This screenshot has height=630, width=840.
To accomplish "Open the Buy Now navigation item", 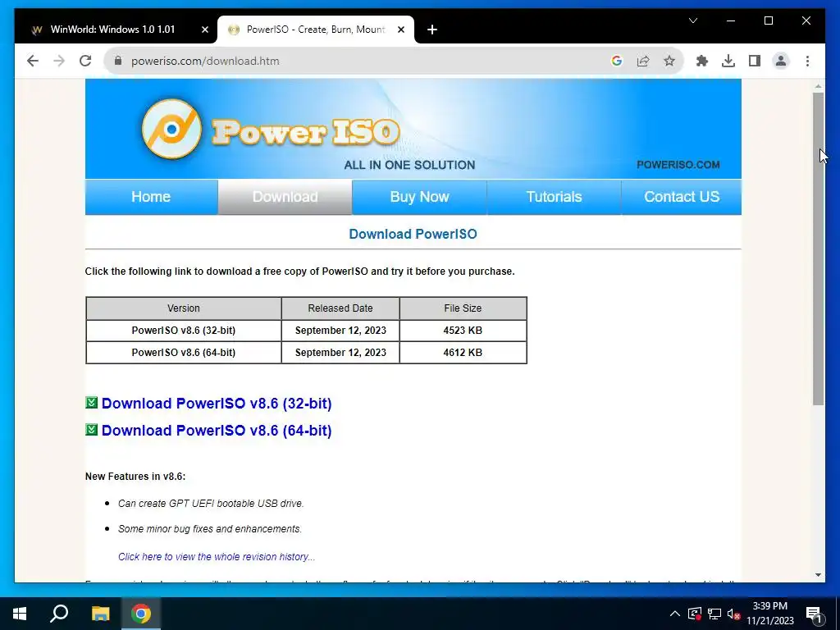I will 419,197.
